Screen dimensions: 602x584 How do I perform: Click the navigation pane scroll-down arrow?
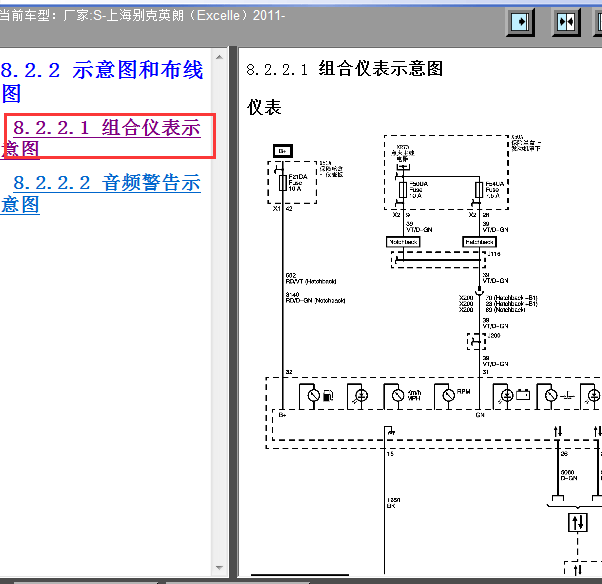220,567
